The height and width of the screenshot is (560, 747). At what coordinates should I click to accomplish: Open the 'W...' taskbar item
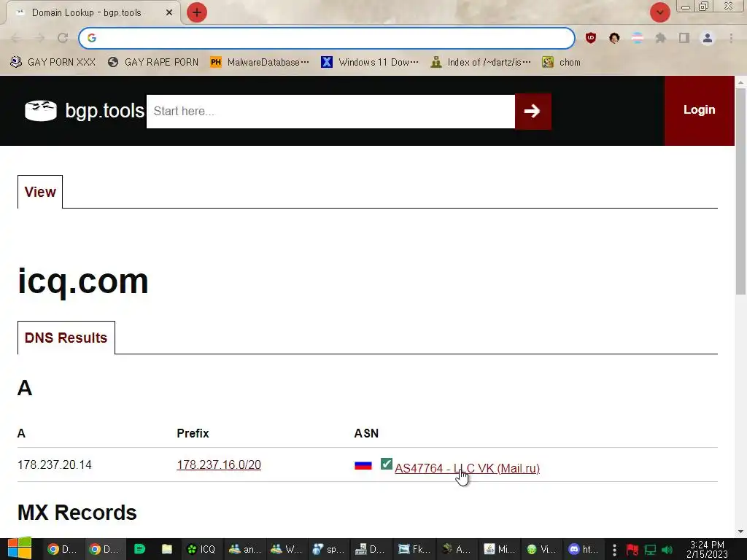click(x=286, y=550)
